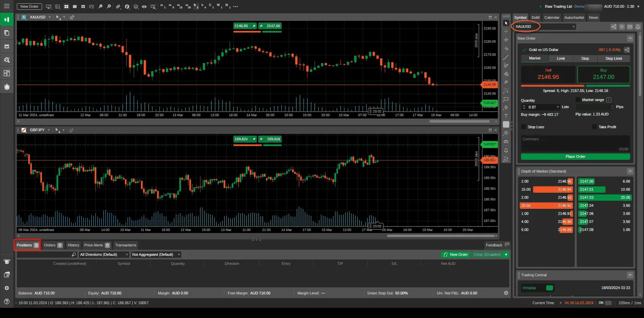Image resolution: width=644 pixels, height=318 pixels.
Task: Open All Directions filter dropdown
Action: tap(104, 254)
